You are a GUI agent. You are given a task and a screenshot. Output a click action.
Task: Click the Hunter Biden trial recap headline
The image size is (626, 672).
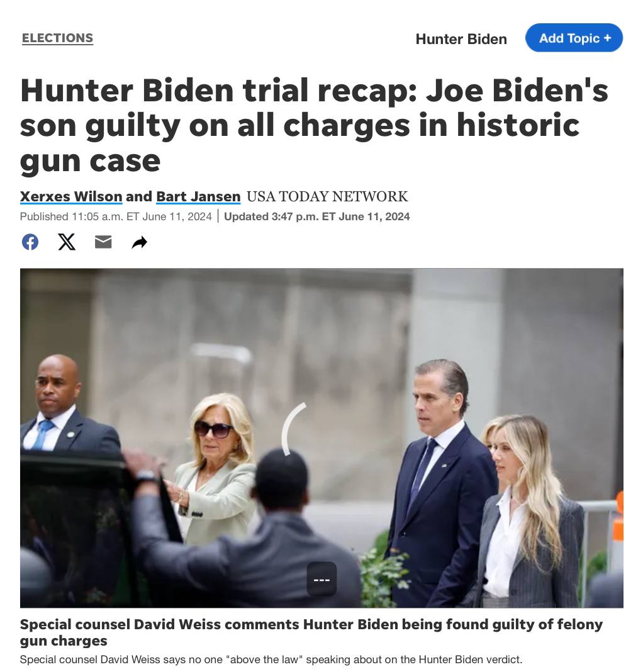tap(314, 125)
